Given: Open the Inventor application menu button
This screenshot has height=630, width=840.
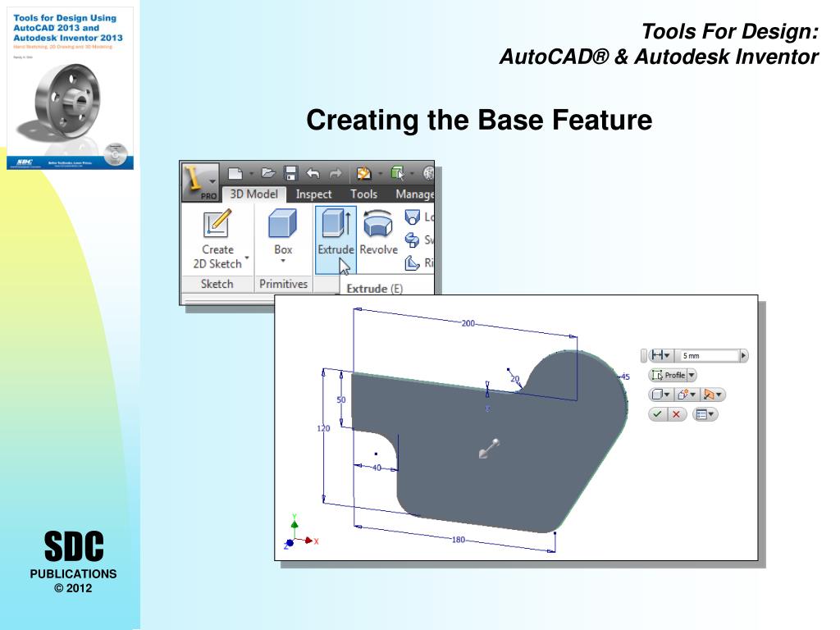Looking at the screenshot, I should (x=200, y=181).
